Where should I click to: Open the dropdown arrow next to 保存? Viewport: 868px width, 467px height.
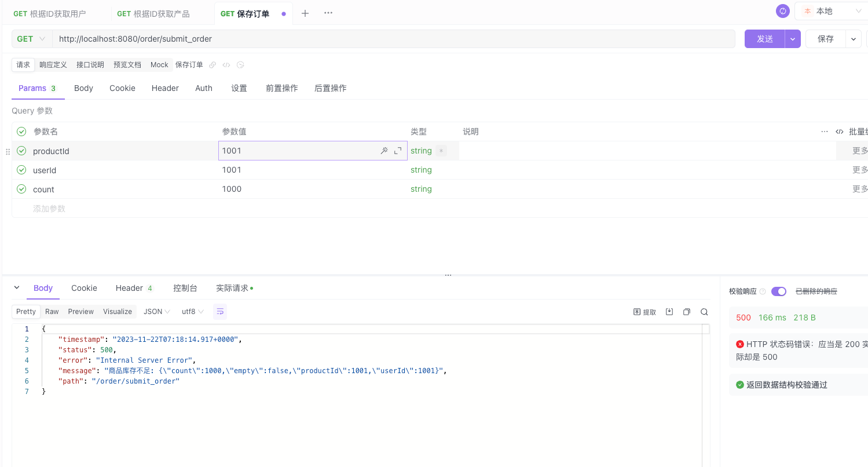coord(854,39)
